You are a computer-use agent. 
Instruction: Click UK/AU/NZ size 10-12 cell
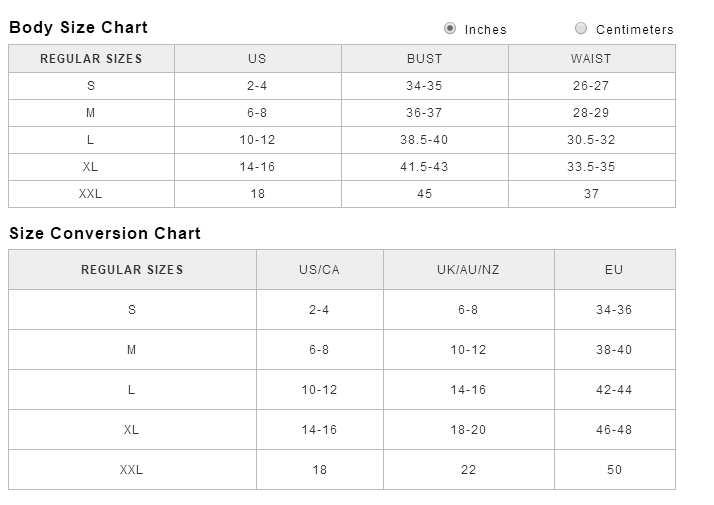pyautogui.click(x=469, y=350)
